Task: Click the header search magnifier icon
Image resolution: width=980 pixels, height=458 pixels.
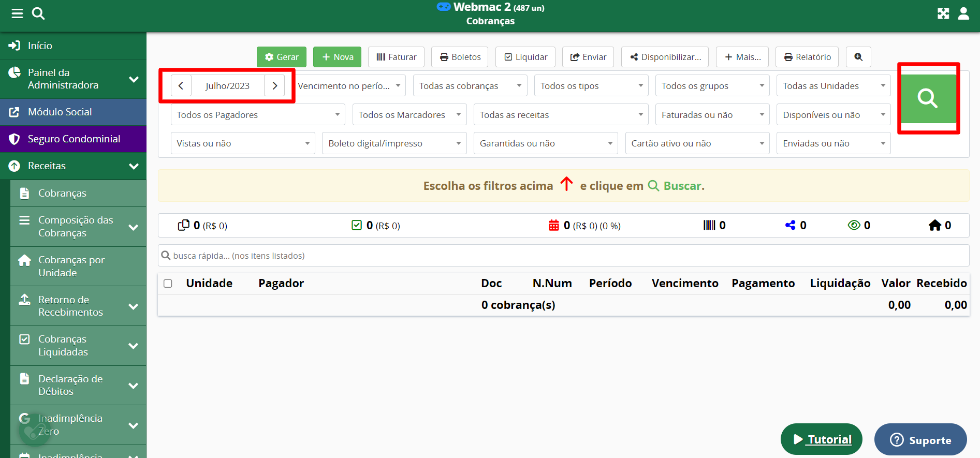Action: [38, 13]
